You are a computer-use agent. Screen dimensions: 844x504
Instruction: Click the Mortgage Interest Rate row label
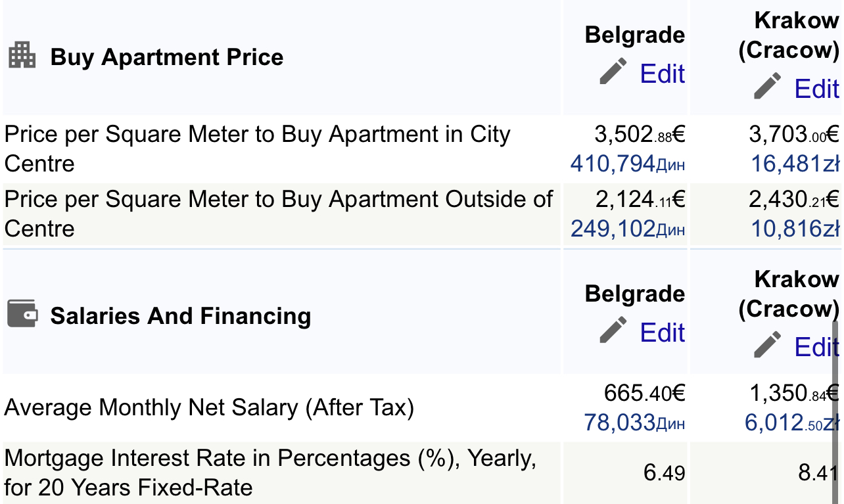270,472
